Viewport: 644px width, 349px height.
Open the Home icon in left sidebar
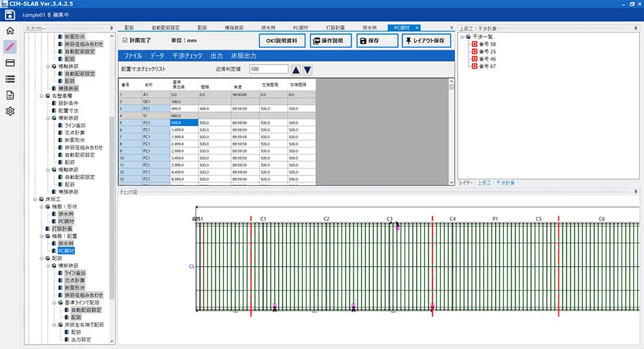[10, 31]
